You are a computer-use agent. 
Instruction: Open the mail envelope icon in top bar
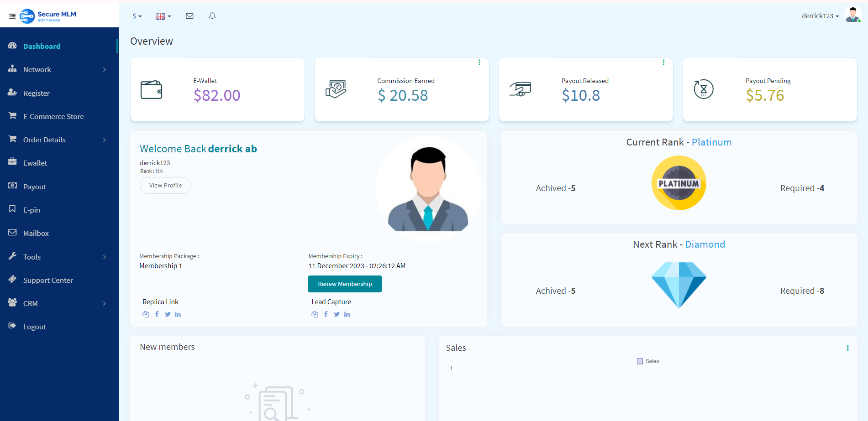pyautogui.click(x=189, y=16)
